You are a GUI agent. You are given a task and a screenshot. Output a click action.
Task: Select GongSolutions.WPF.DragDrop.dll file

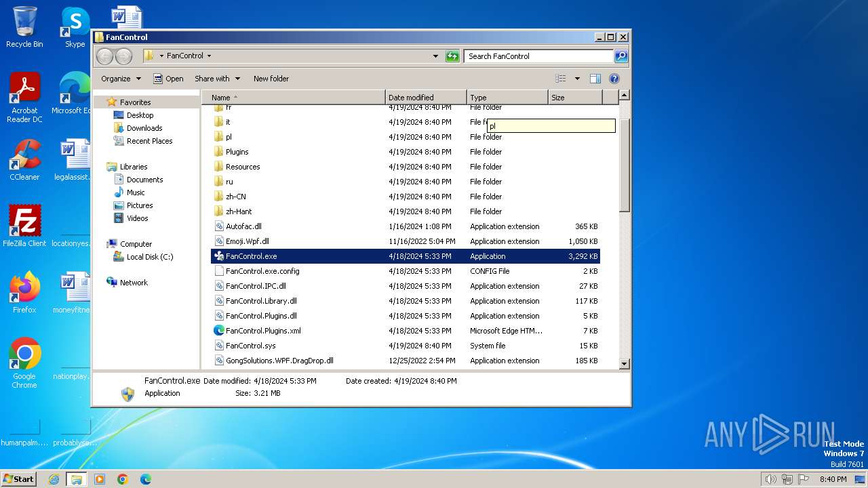pos(406,361)
